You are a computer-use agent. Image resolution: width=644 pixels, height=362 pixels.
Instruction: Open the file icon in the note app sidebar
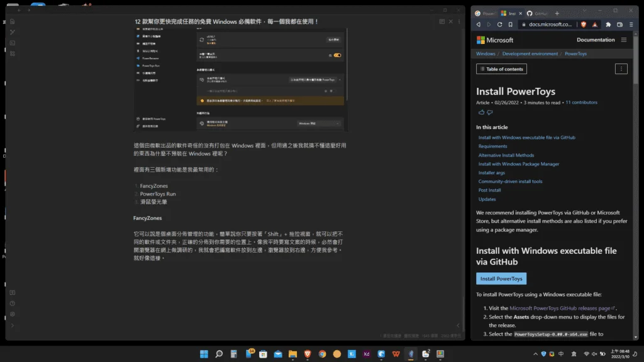tap(13, 21)
